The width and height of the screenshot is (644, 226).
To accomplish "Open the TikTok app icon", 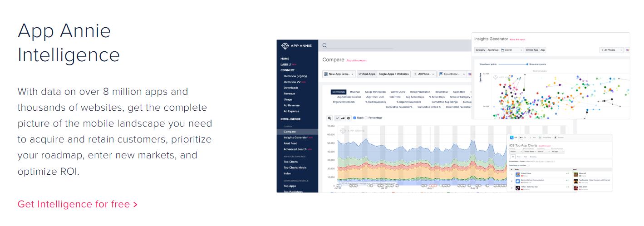I will 518,188.
